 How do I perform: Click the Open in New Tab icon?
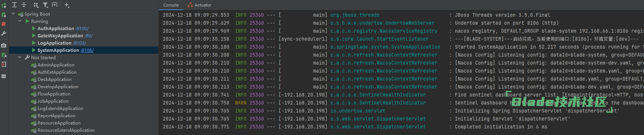[55, 5]
